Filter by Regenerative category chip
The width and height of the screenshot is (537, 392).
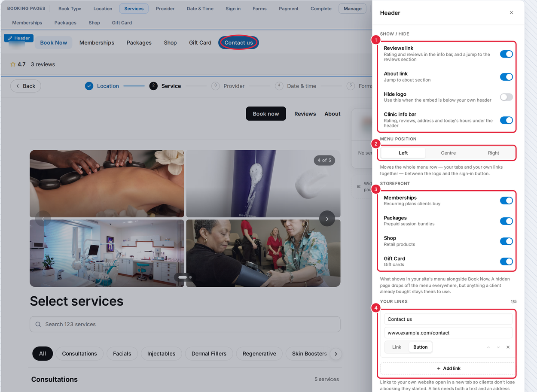(x=259, y=354)
